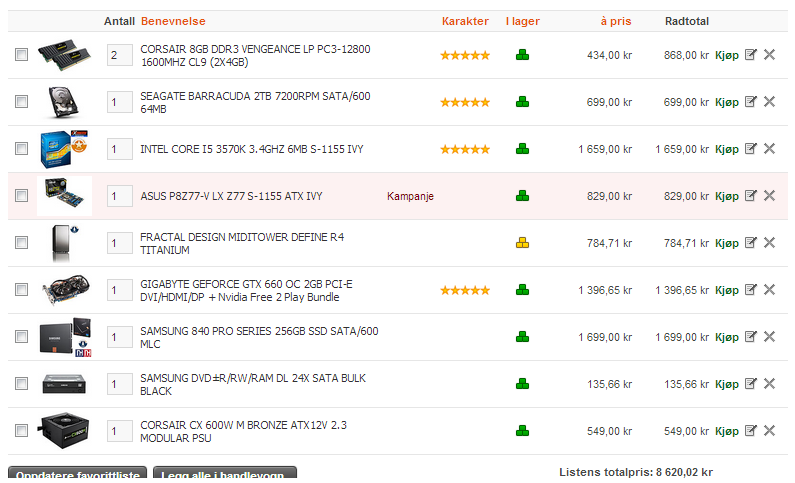795x483 pixels.
Task: Edit the Fractal Design Define R4 row
Action: pyautogui.click(x=751, y=243)
